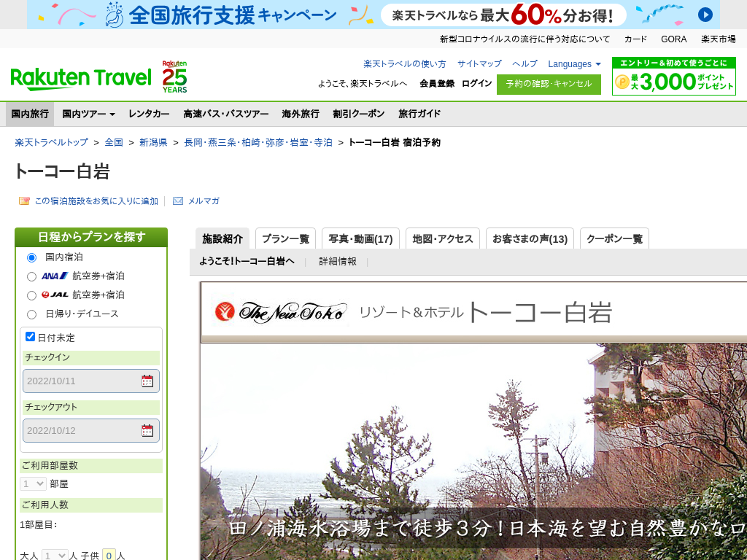The width and height of the screenshot is (747, 560).
Task: Click the envelope icon beside メルマガ
Action: point(178,201)
